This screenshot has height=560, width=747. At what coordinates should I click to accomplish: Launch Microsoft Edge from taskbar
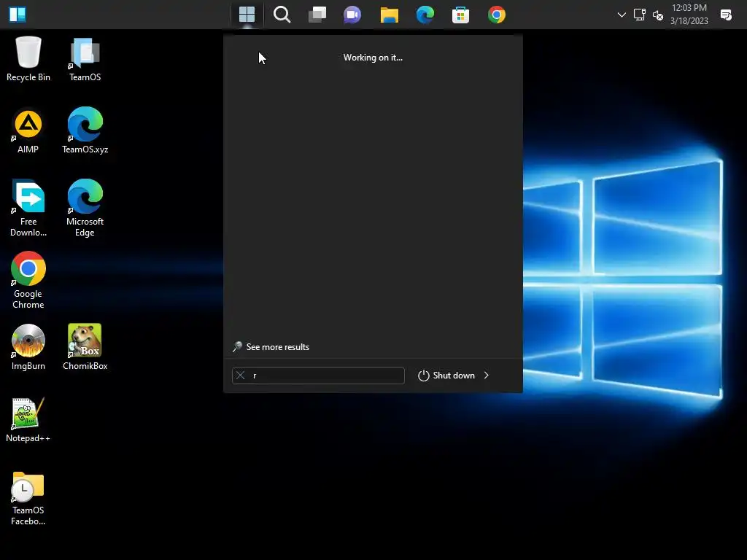click(x=425, y=15)
